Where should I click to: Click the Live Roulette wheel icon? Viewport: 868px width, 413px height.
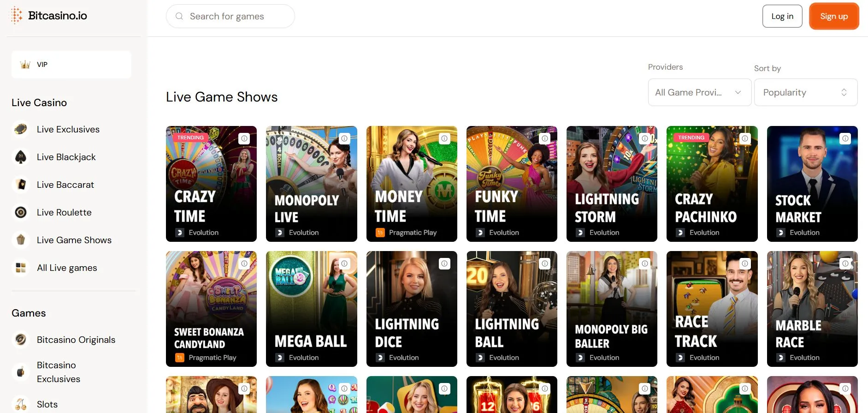point(21,213)
